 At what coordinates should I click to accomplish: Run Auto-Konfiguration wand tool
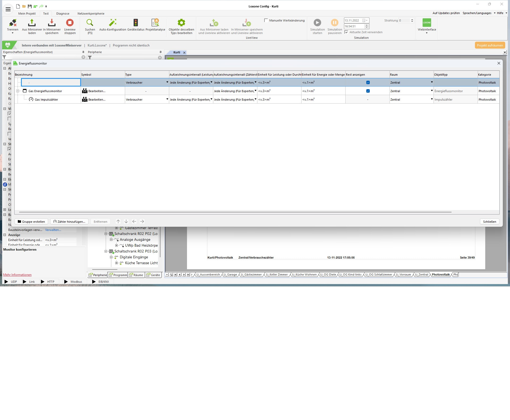[113, 23]
